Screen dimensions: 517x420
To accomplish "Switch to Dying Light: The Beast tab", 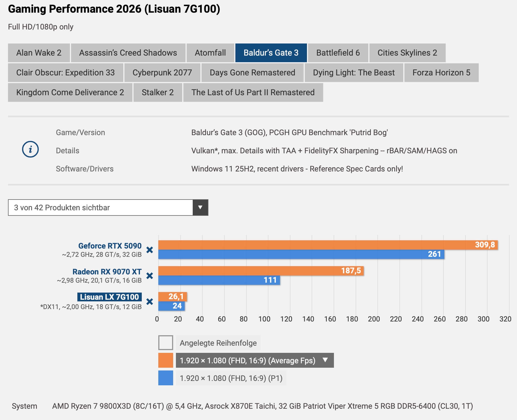I will click(354, 73).
